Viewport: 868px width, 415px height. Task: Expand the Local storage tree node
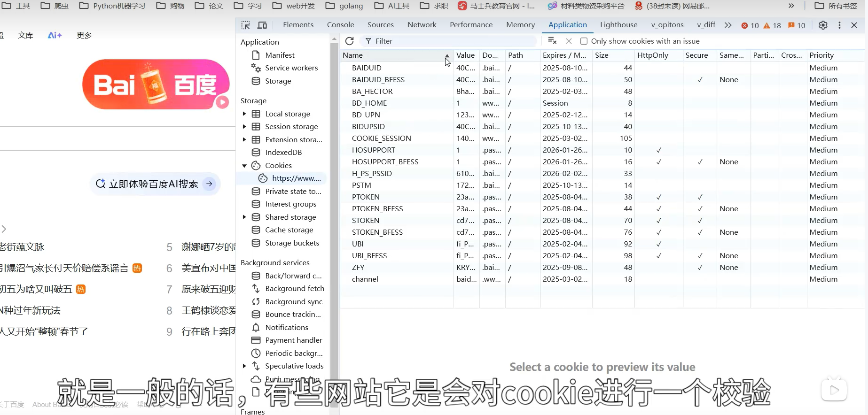pyautogui.click(x=244, y=114)
